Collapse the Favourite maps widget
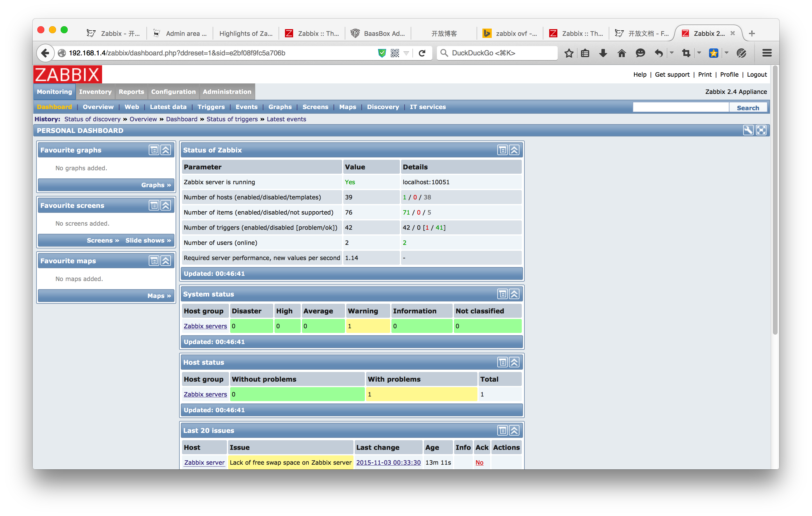Image resolution: width=812 pixels, height=516 pixels. tap(166, 261)
